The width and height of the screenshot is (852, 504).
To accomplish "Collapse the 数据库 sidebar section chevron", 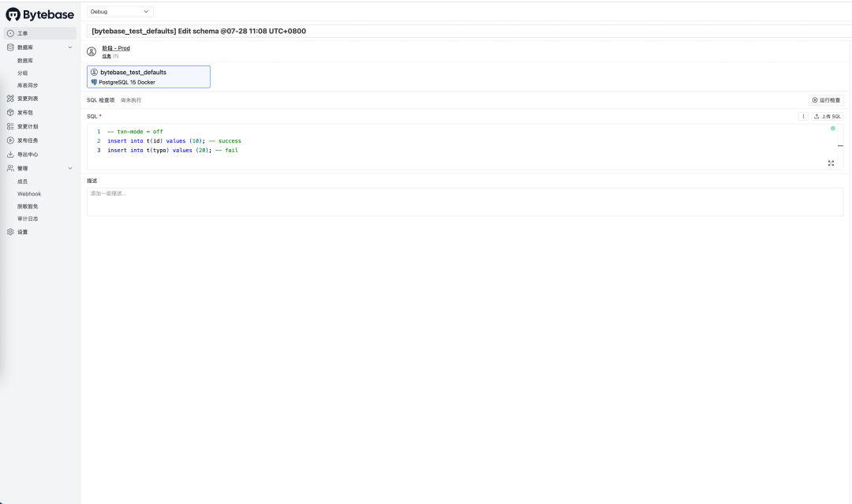I will pyautogui.click(x=70, y=47).
